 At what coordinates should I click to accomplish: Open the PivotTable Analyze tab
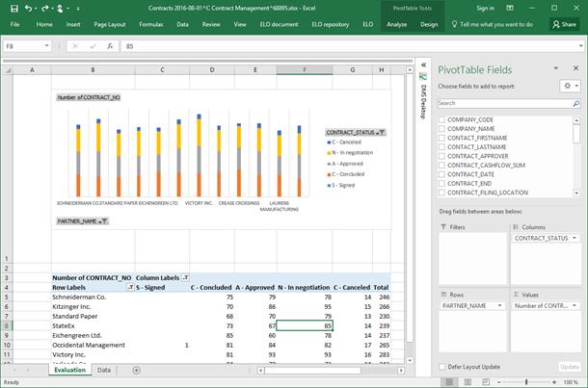click(x=397, y=24)
